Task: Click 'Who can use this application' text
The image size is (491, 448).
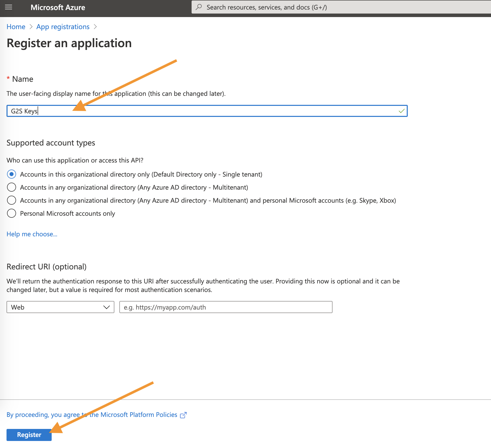Action: pyautogui.click(x=75, y=160)
